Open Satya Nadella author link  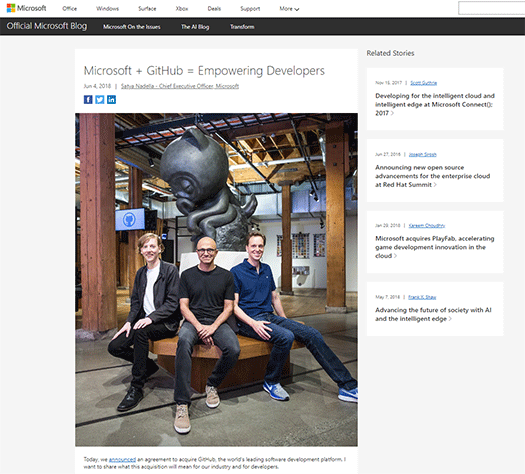pyautogui.click(x=180, y=86)
